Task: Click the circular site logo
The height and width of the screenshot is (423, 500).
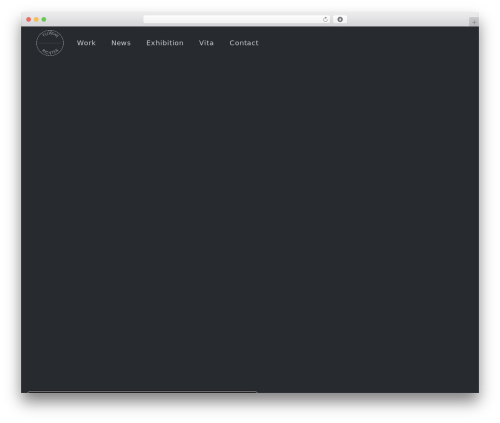Action: [x=50, y=43]
